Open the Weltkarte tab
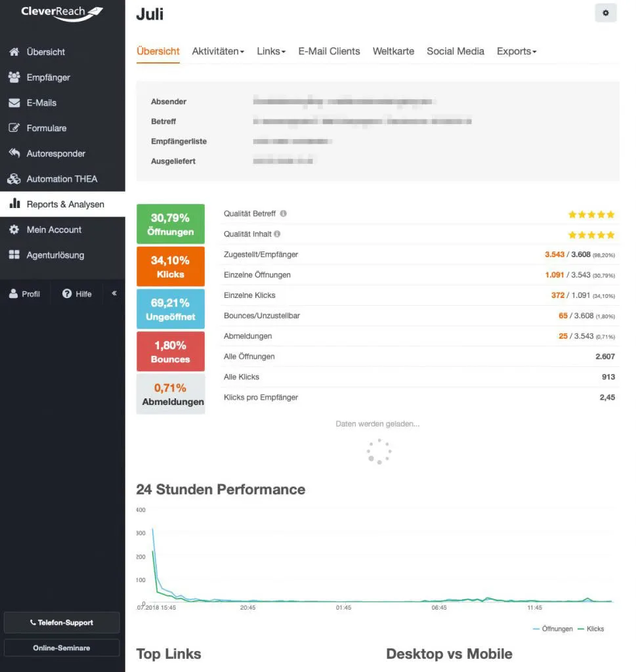 (393, 51)
